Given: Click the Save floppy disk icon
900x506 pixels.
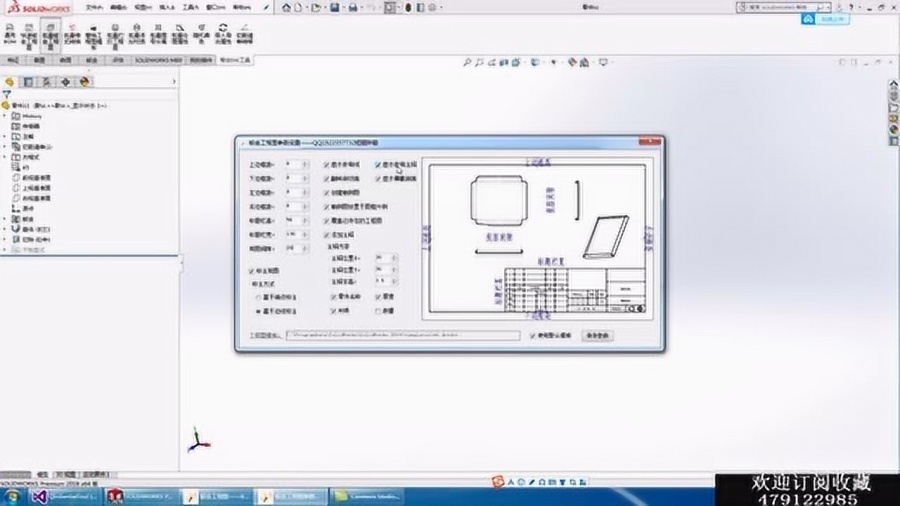Looking at the screenshot, I should tap(334, 7).
